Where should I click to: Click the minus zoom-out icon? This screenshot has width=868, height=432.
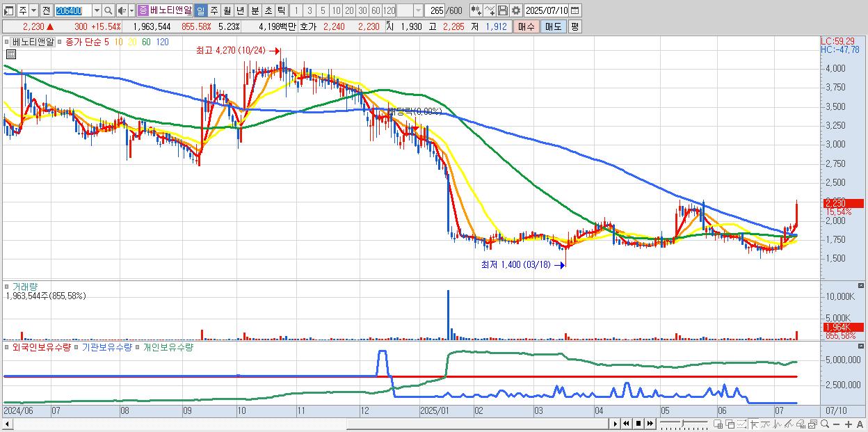pyautogui.click(x=837, y=424)
